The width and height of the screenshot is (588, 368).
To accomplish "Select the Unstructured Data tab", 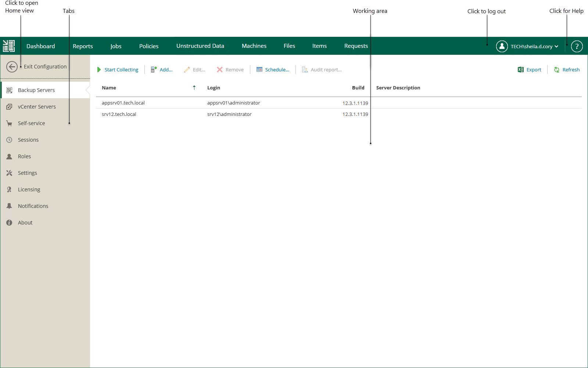I will click(200, 46).
